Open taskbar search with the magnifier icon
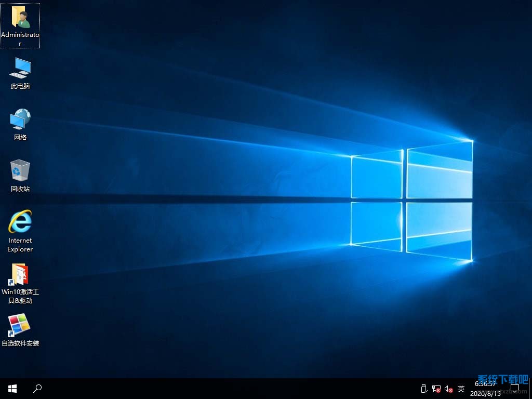This screenshot has height=399, width=532. point(37,388)
